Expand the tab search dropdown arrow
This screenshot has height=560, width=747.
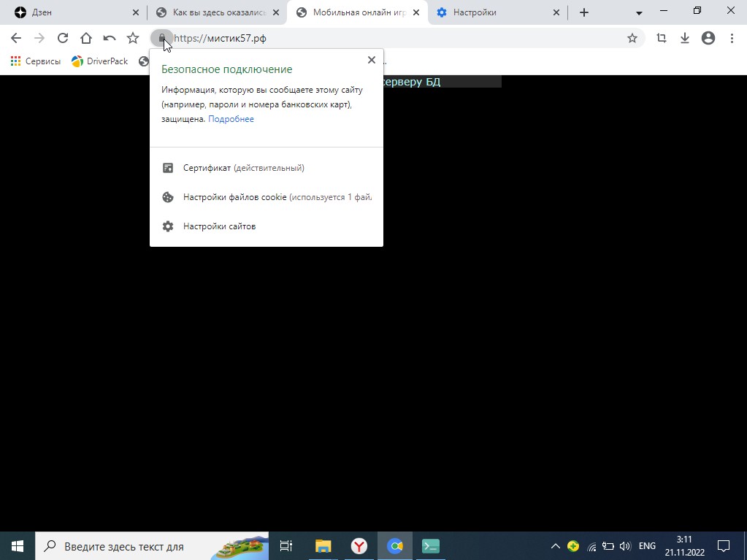[639, 13]
